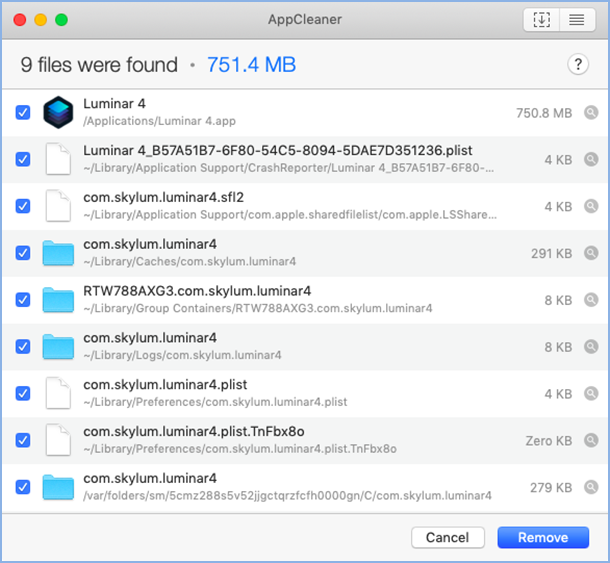Reveal Luminar 4.app in Finder magnifier
Viewport: 610px width, 563px height.
[x=591, y=112]
